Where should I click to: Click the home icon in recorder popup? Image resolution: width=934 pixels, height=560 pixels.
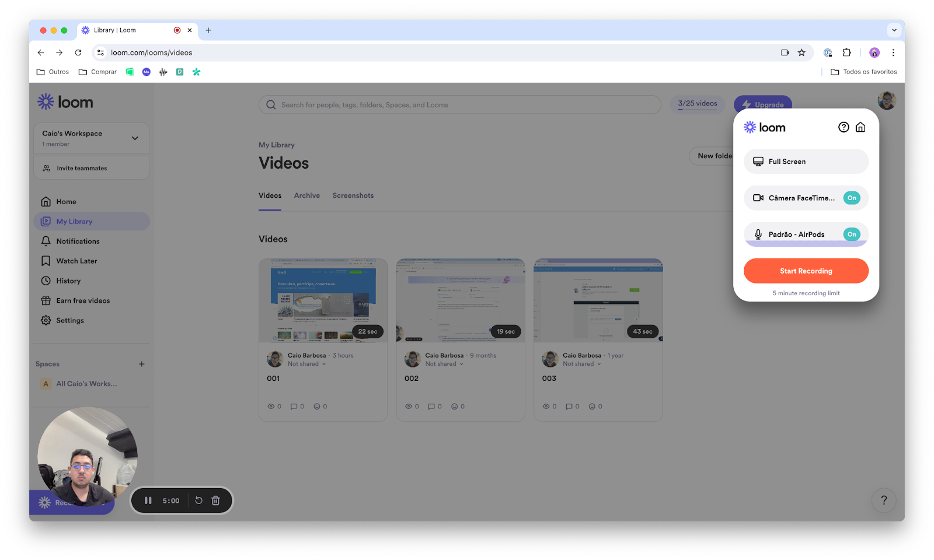(860, 127)
